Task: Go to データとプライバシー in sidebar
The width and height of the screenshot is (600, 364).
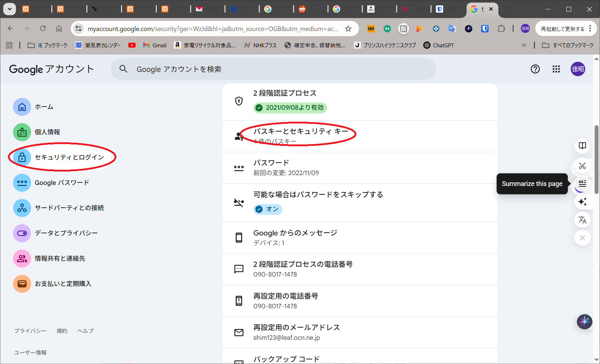Action: point(66,233)
